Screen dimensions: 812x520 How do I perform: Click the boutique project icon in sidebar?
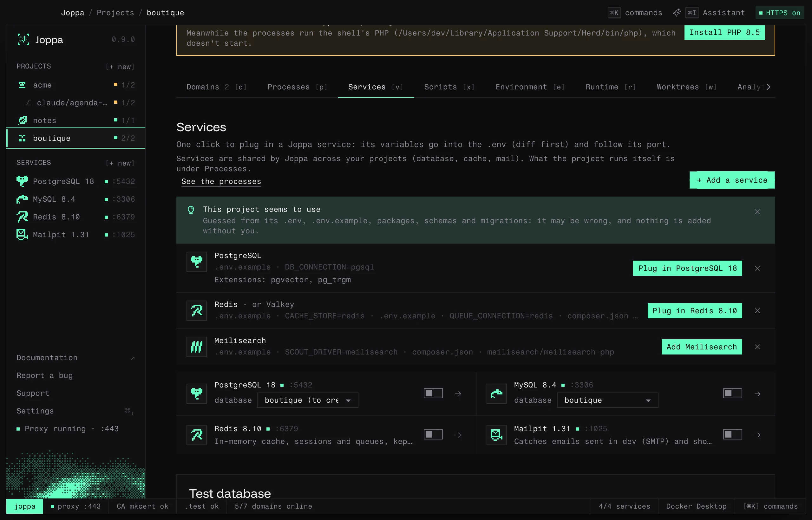point(22,138)
